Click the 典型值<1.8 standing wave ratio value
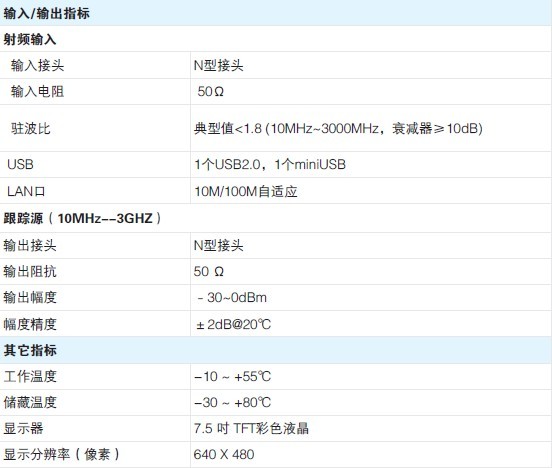The width and height of the screenshot is (552, 468). tap(338, 129)
